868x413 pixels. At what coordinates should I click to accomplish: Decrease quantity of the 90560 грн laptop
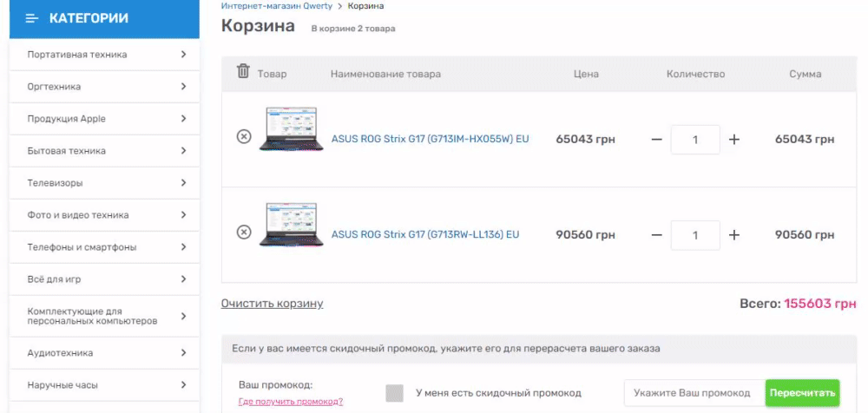(x=656, y=235)
